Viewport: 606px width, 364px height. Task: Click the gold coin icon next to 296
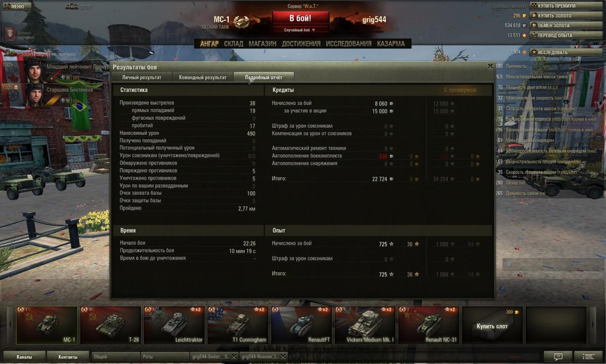pyautogui.click(x=525, y=16)
